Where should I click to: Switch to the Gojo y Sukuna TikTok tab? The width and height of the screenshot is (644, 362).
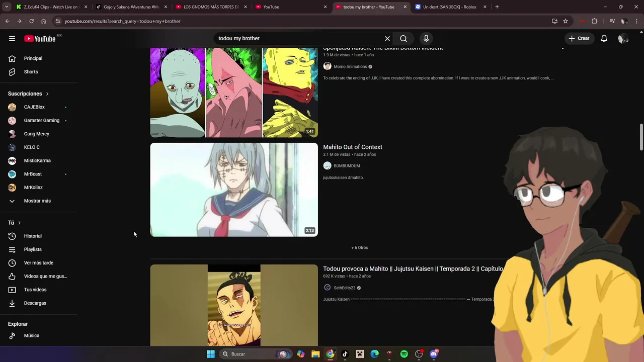(x=131, y=7)
